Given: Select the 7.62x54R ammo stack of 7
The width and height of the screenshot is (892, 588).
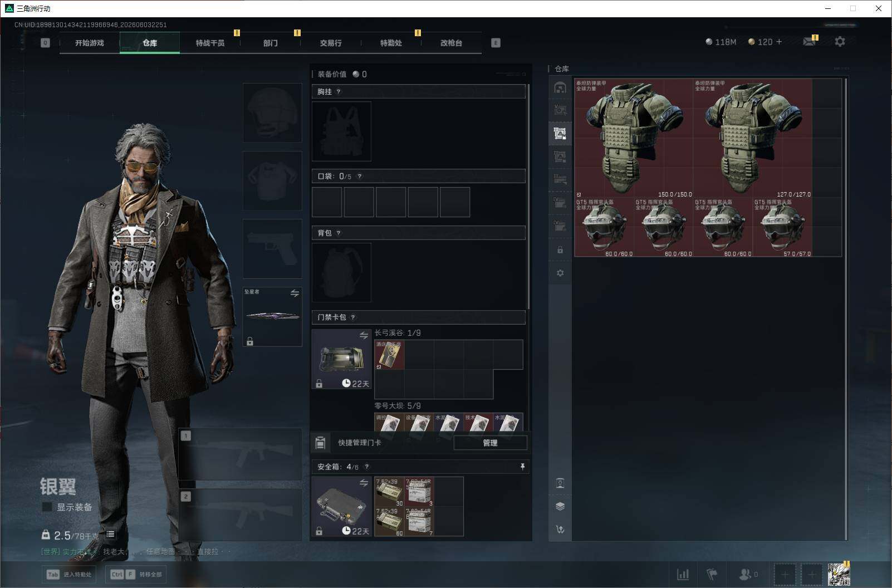Looking at the screenshot, I should coord(419,521).
